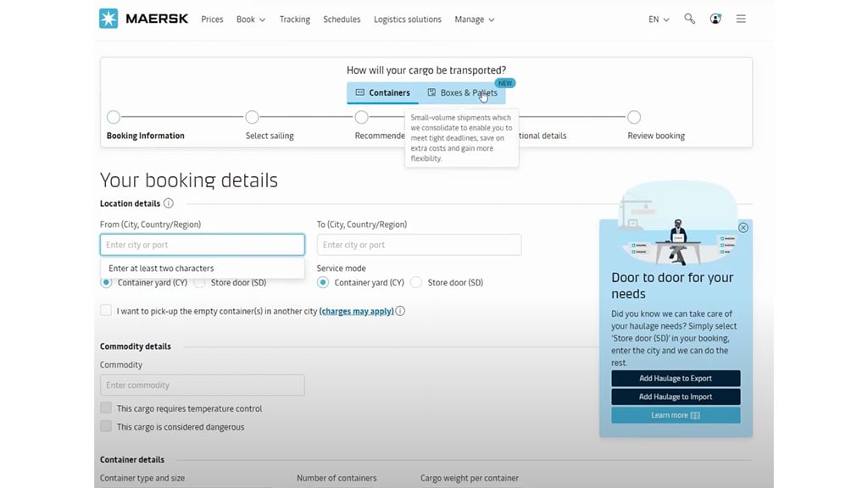
Task: Click the info icon beside charges may apply
Action: click(x=398, y=311)
